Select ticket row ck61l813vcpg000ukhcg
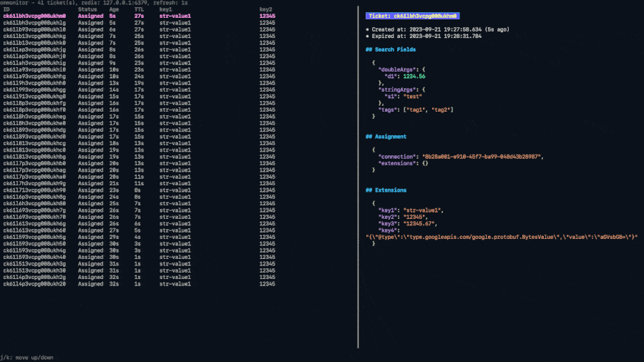Image resolution: width=644 pixels, height=362 pixels. tap(140, 143)
